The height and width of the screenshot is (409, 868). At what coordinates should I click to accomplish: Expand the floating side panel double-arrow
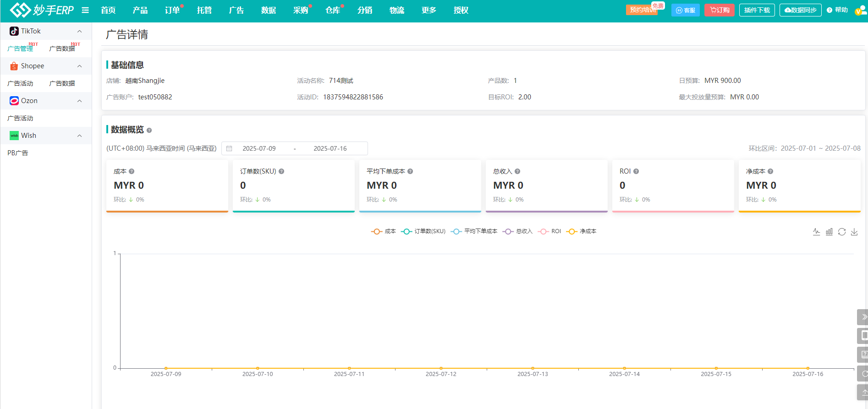(x=863, y=317)
